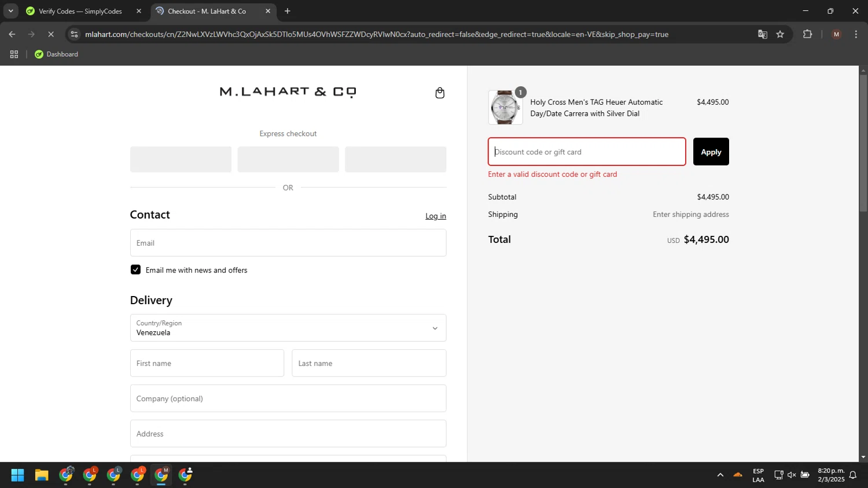Open the Dashboard bookmark
Screen dimensions: 868x488
56,54
